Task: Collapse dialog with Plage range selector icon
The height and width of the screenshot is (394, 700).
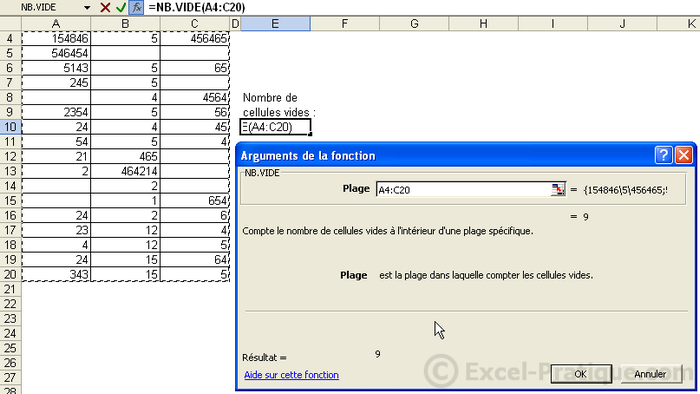Action: [558, 189]
